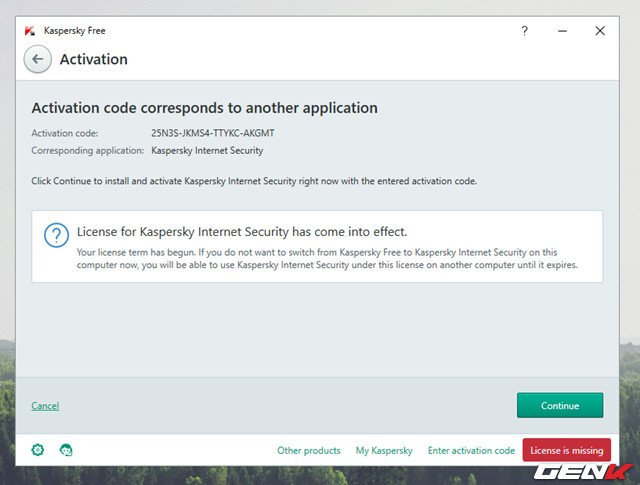The image size is (640, 485).
Task: Click the Kaspersky logo in title bar
Action: click(x=30, y=31)
